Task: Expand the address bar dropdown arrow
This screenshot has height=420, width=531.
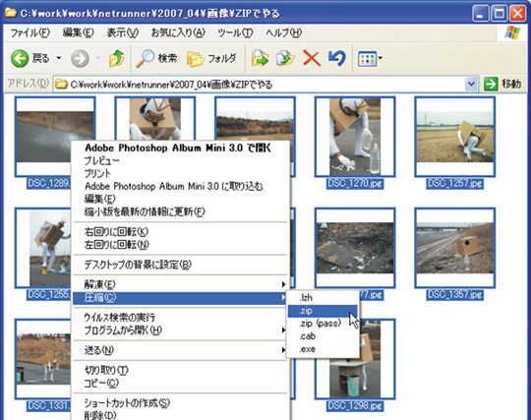Action: click(x=471, y=84)
